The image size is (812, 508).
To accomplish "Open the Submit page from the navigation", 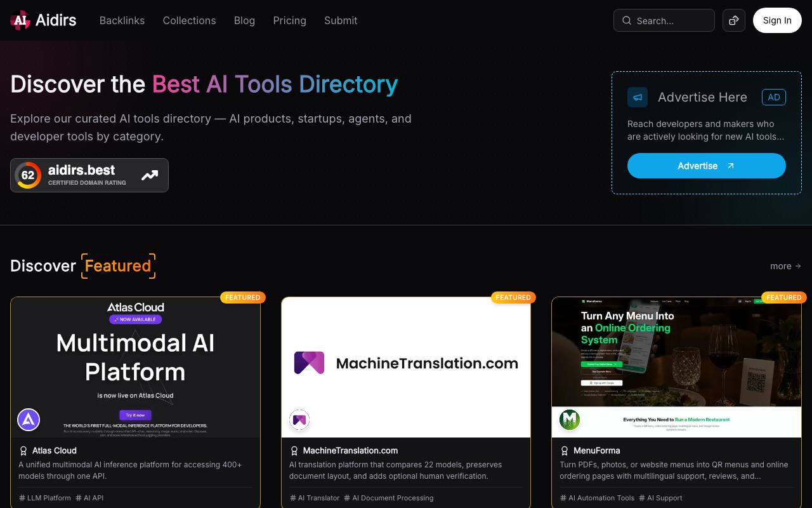I will (341, 20).
